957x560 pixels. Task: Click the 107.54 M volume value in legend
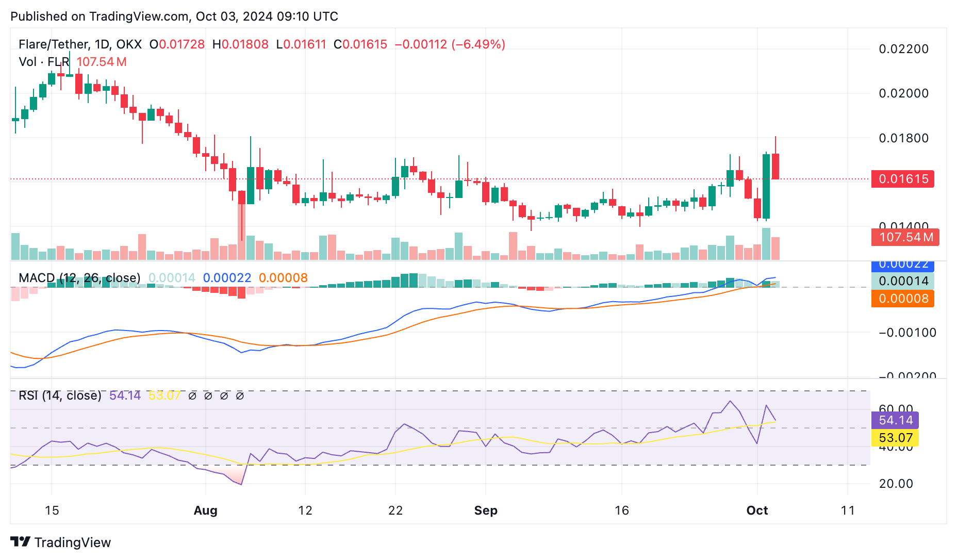pyautogui.click(x=102, y=62)
